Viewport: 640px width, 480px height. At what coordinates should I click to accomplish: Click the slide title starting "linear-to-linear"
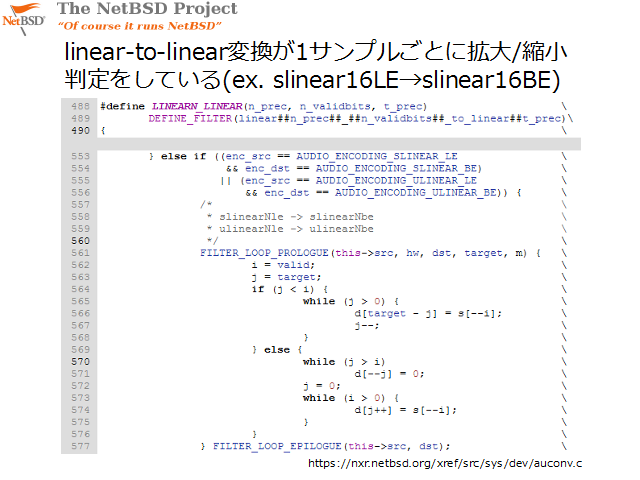(316, 65)
